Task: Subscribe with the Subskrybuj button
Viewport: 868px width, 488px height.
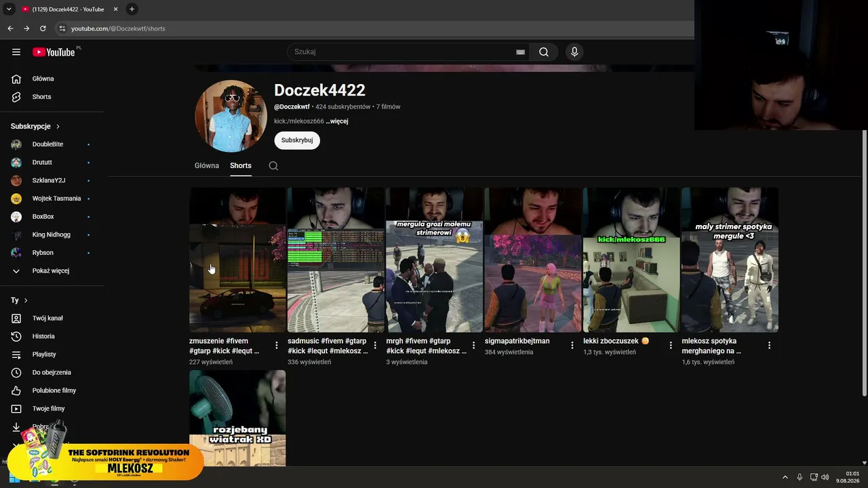Action: 297,140
